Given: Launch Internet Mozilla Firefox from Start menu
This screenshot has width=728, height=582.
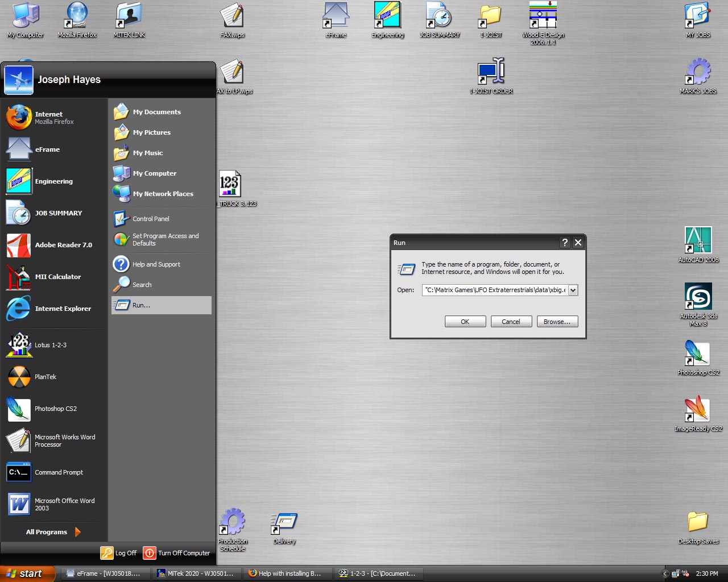Looking at the screenshot, I should coord(54,118).
